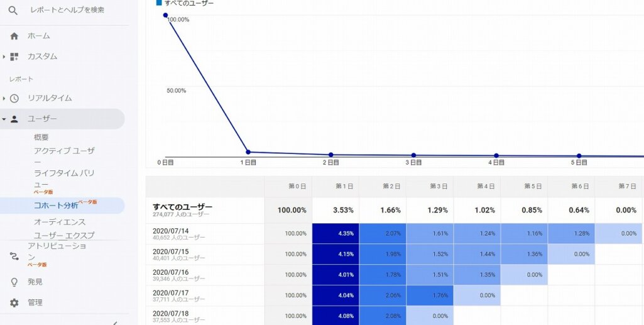Screen dimensions: 644x325
Task: Select コホート分析 in the sidebar
Action: [56, 206]
